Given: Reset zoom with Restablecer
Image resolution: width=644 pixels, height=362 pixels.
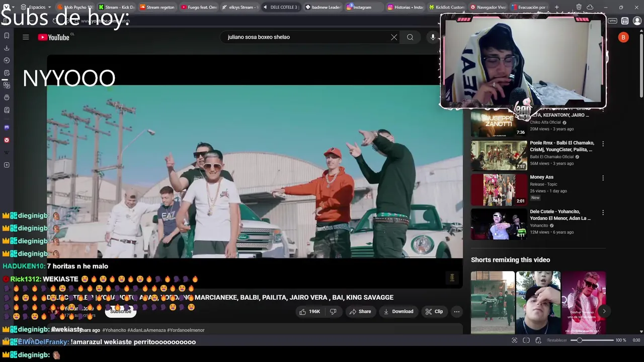Looking at the screenshot, I should [x=557, y=340].
